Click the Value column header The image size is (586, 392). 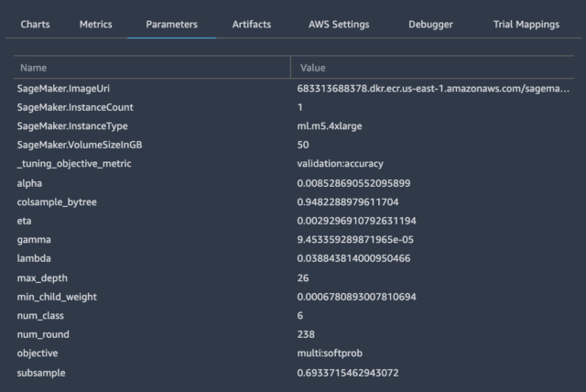pos(313,68)
